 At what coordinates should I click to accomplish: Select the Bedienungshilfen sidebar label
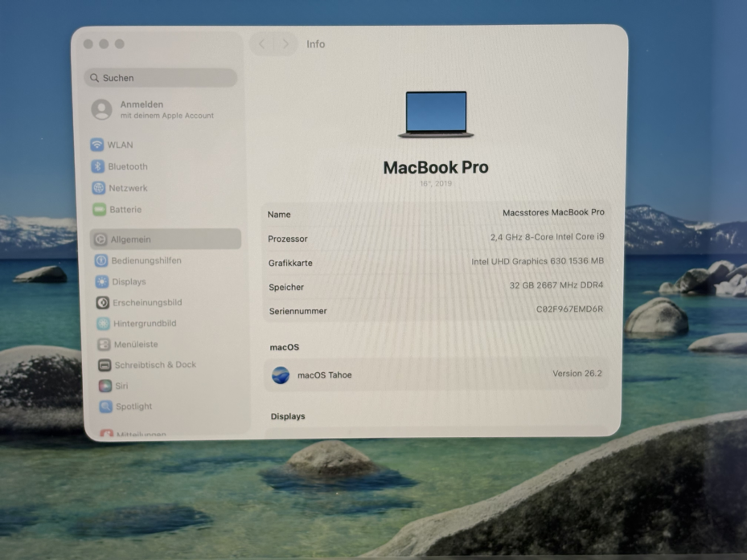(146, 260)
